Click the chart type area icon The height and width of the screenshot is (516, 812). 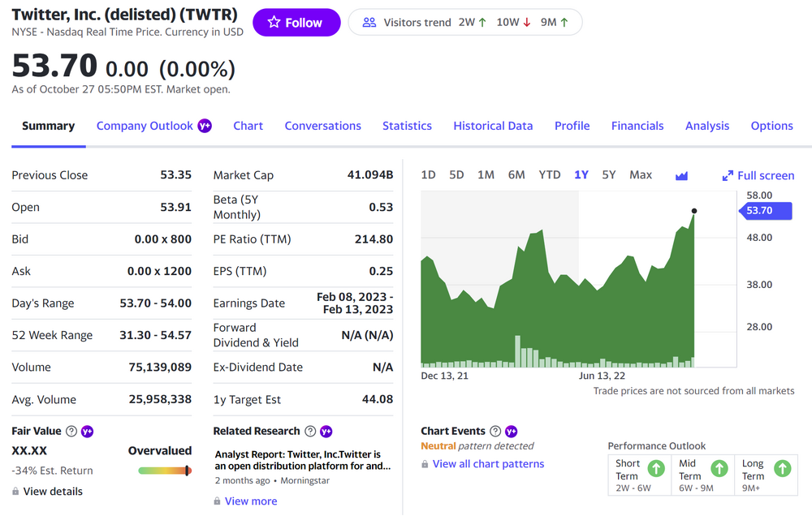(681, 175)
